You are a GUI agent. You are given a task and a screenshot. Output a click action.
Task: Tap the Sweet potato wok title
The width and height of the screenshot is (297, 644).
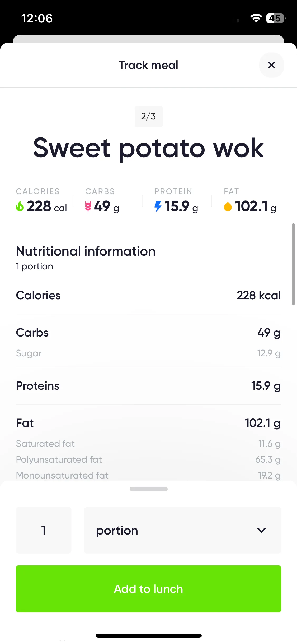148,148
